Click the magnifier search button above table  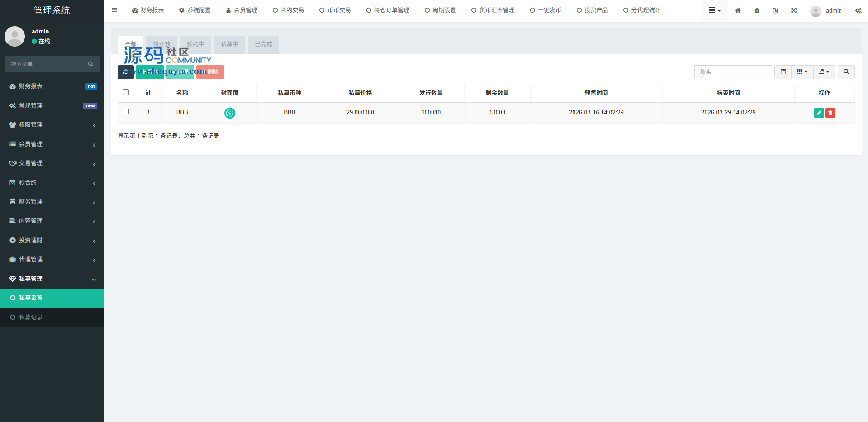click(x=846, y=72)
